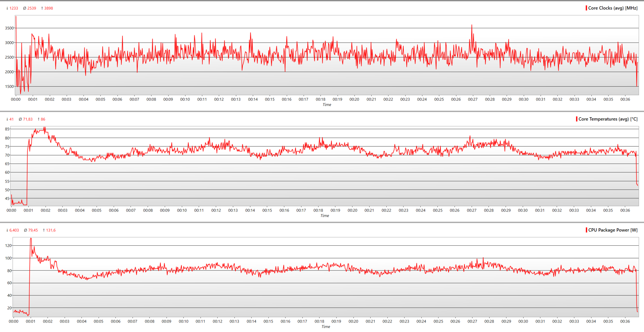This screenshot has height=332, width=644.
Task: Click the 00:36 time tick in clocks chart
Action: (625, 99)
